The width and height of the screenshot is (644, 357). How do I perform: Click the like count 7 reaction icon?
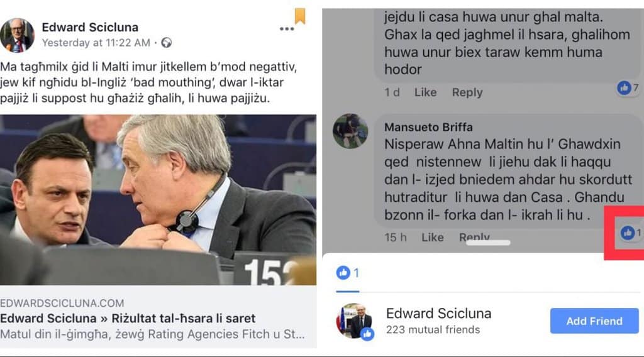click(628, 87)
